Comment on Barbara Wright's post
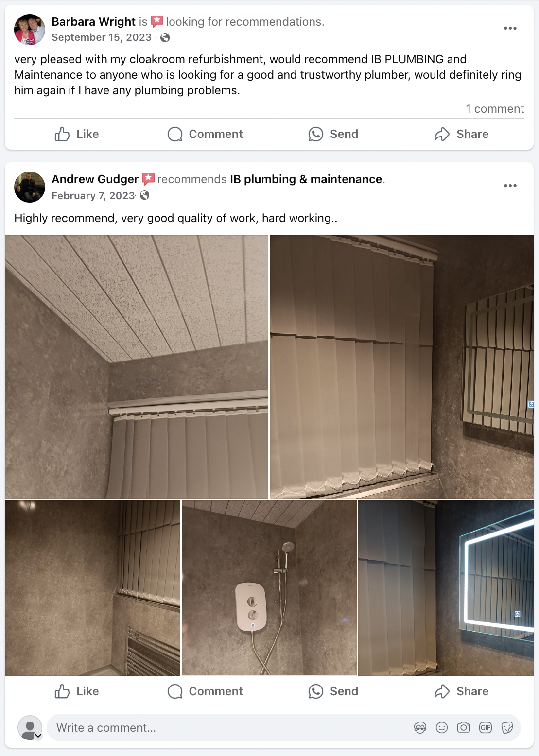539x756 pixels. [205, 134]
